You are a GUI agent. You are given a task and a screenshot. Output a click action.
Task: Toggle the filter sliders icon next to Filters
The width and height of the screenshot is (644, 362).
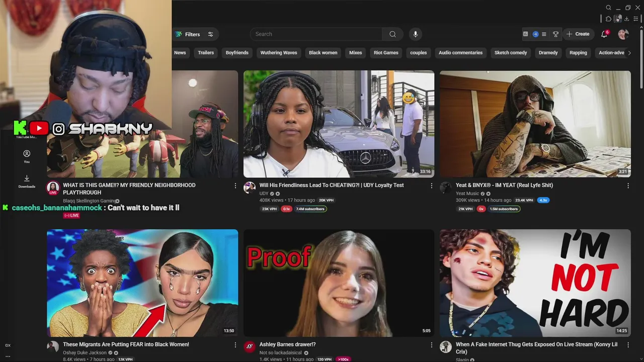[211, 34]
